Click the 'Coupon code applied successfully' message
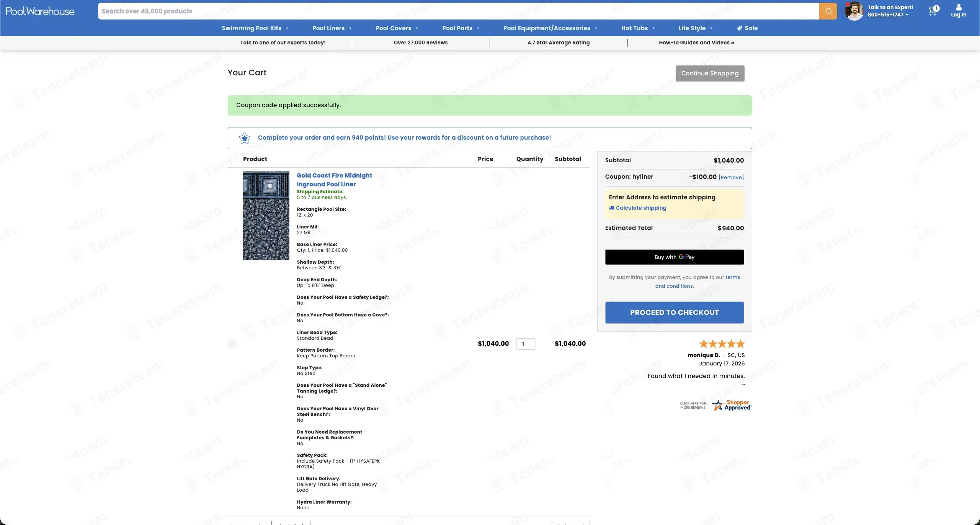This screenshot has width=980, height=525. click(x=288, y=105)
